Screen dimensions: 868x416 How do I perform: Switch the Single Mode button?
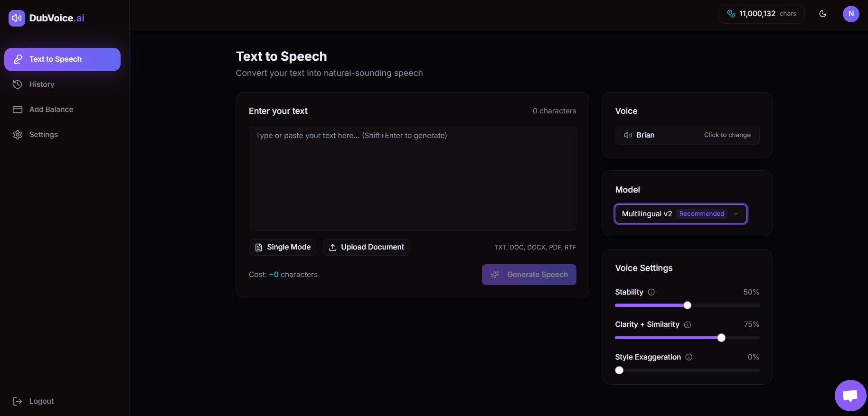pos(283,247)
